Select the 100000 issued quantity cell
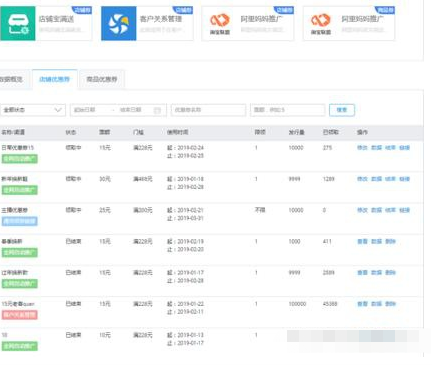The image size is (432, 365). coord(297,304)
